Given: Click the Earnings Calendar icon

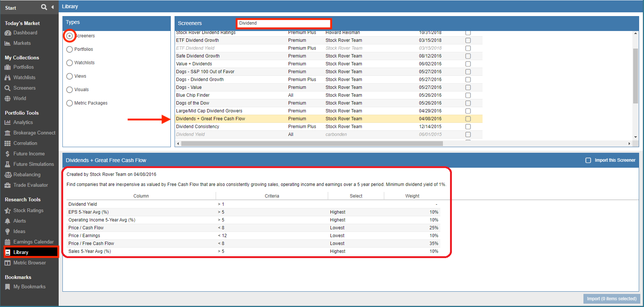Looking at the screenshot, I should (7, 242).
